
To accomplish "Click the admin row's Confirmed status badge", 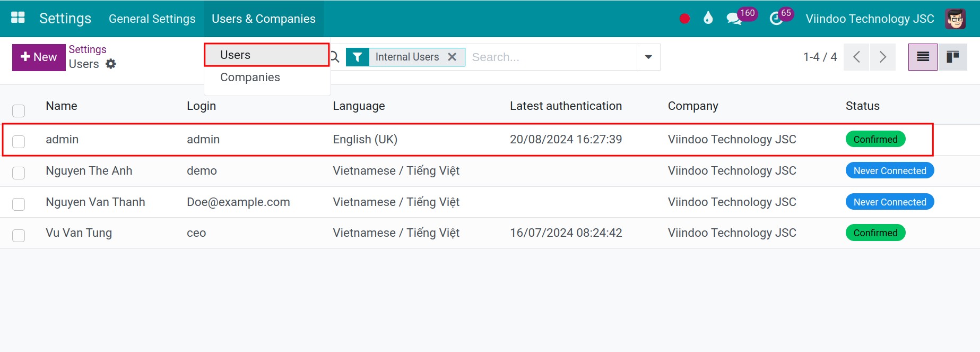I will tap(875, 139).
